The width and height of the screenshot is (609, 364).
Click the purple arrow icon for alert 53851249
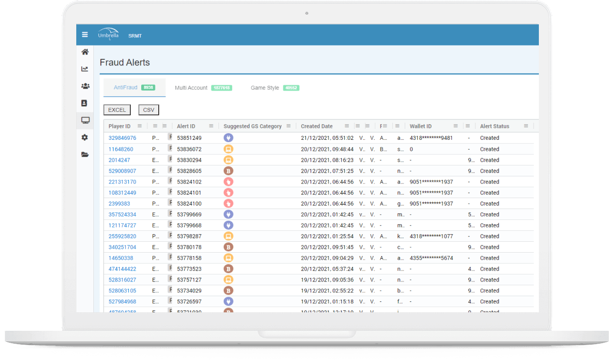click(229, 137)
